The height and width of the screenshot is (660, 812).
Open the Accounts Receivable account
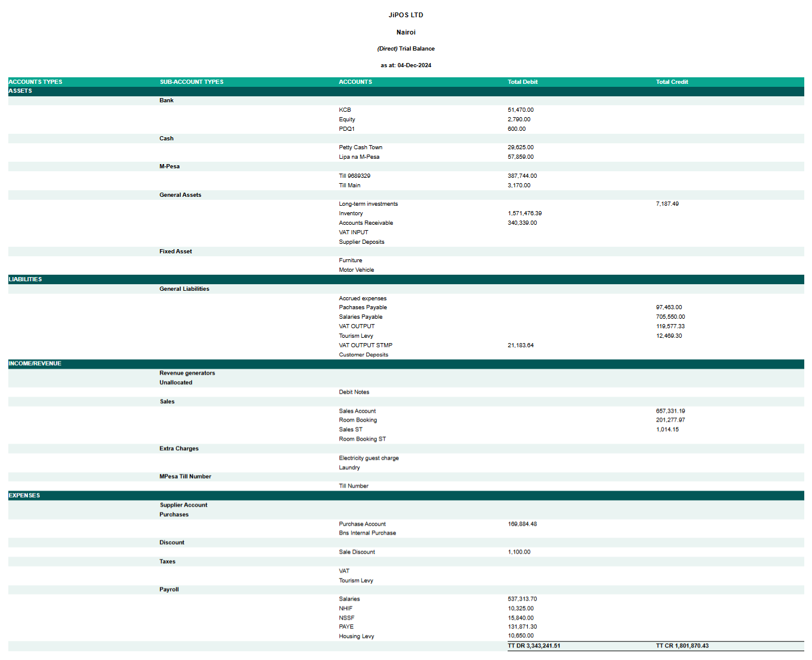point(366,222)
